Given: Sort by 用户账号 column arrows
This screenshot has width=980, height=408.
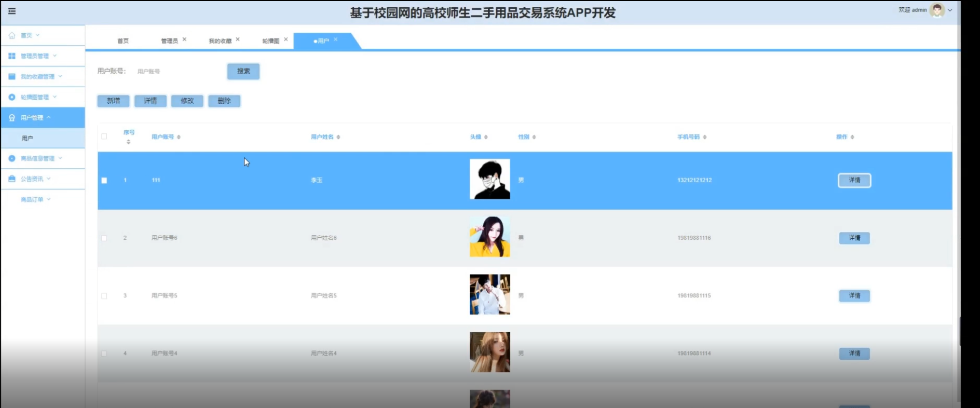Looking at the screenshot, I should (179, 137).
